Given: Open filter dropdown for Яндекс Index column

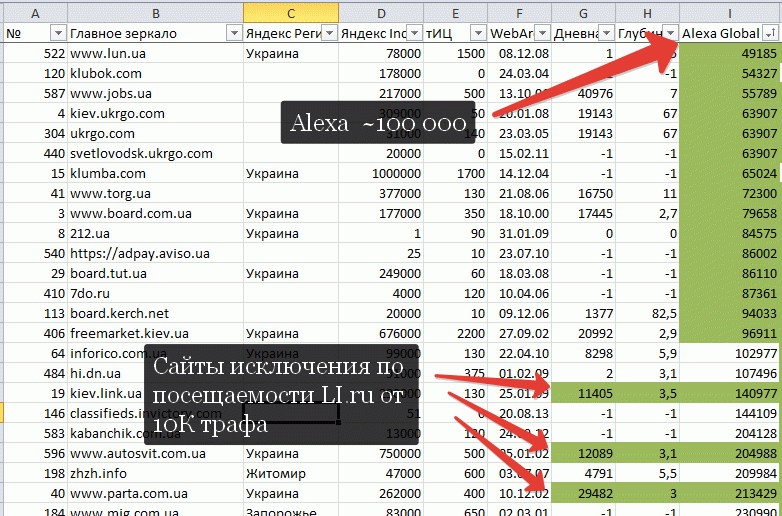Looking at the screenshot, I should (414, 33).
